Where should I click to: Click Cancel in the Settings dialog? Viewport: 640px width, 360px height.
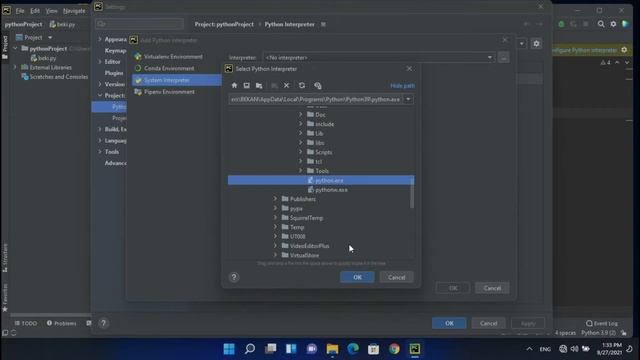pos(488,323)
